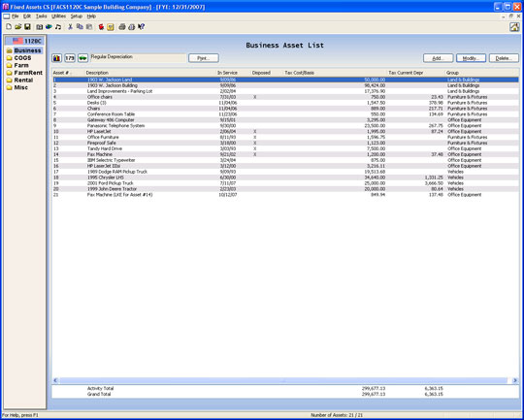Sort by Tax Current Depr column header
524x420 pixels.
[415, 73]
